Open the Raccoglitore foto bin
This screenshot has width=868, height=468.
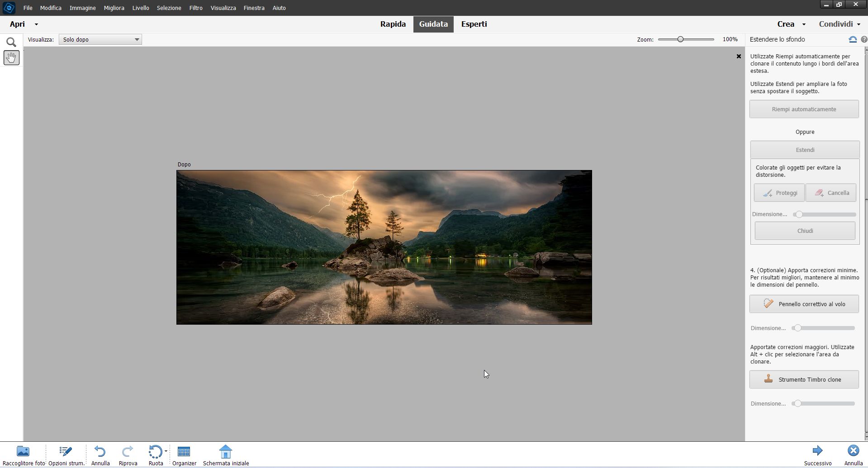click(23, 455)
